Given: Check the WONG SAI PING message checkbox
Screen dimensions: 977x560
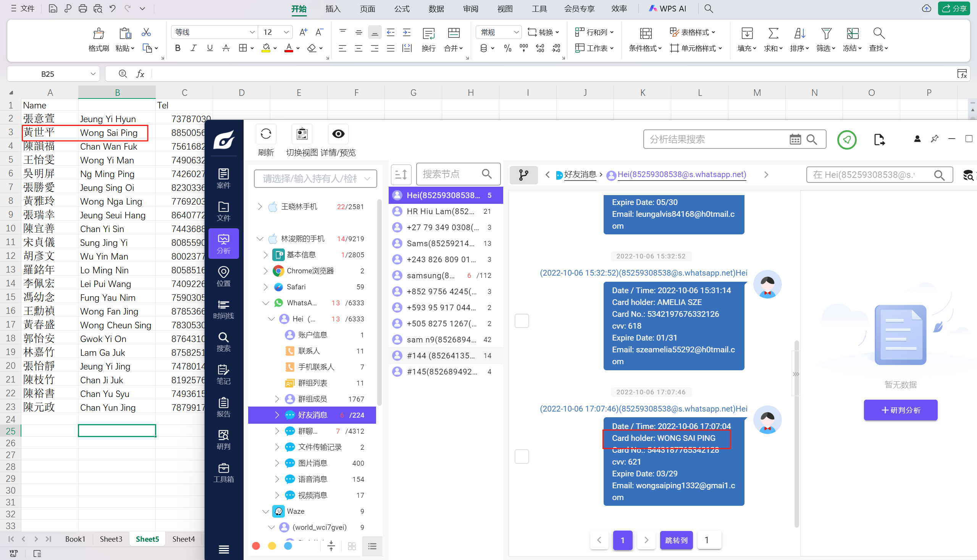Looking at the screenshot, I should click(522, 457).
